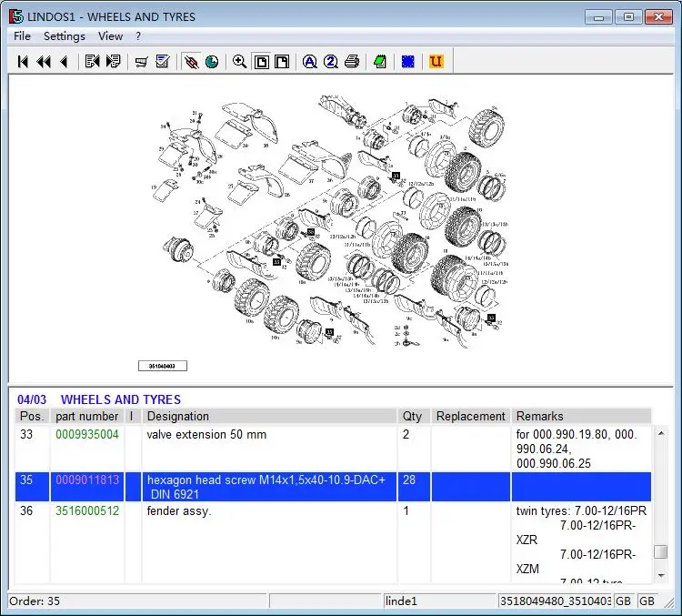Print using the printer icon

pos(352,61)
